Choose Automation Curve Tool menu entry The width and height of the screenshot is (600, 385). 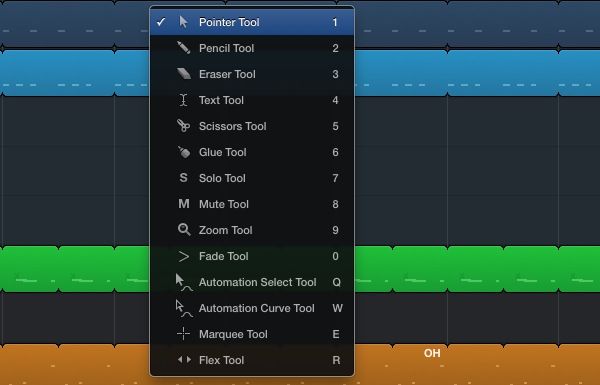tap(252, 308)
